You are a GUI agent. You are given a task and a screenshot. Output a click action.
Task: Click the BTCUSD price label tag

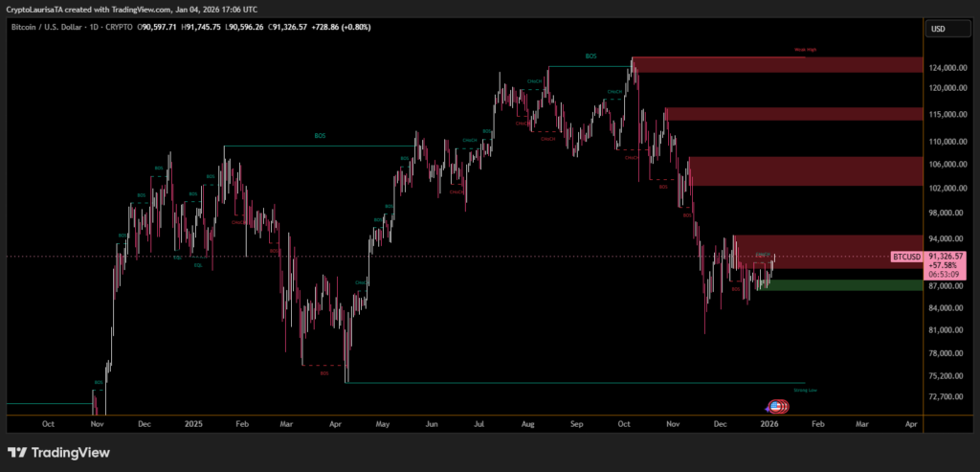[905, 257]
